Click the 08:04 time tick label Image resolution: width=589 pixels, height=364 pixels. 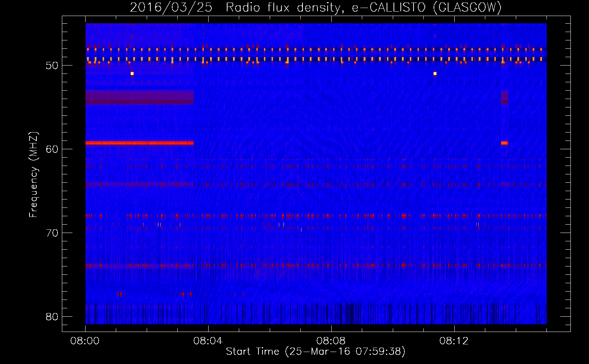pos(208,341)
